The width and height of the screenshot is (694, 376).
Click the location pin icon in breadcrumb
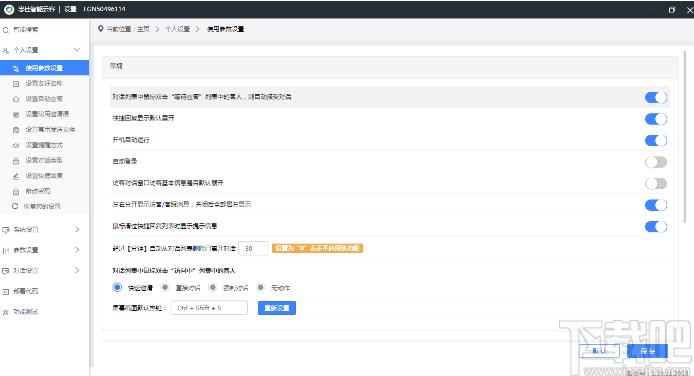pos(100,29)
